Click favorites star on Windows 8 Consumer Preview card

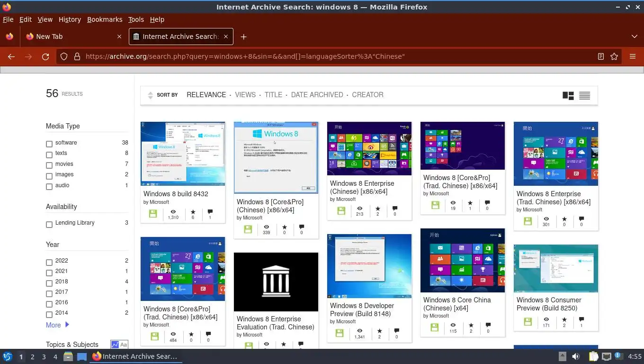(564, 320)
